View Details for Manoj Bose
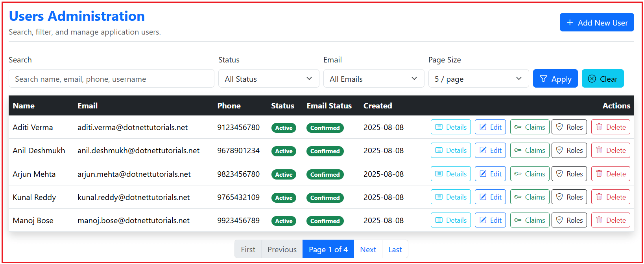This screenshot has height=264, width=644. pyautogui.click(x=451, y=220)
